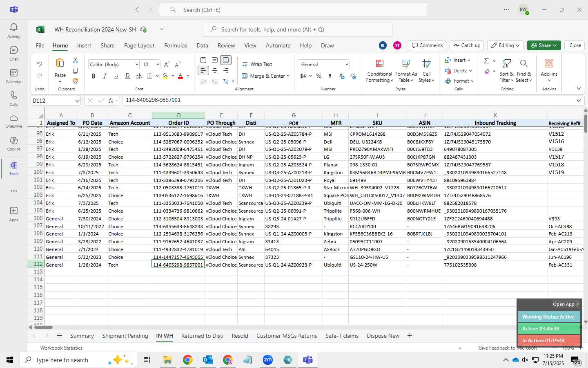Image resolution: width=588 pixels, height=368 pixels.
Task: Toggle Strikethrough formatting
Action: (x=139, y=76)
